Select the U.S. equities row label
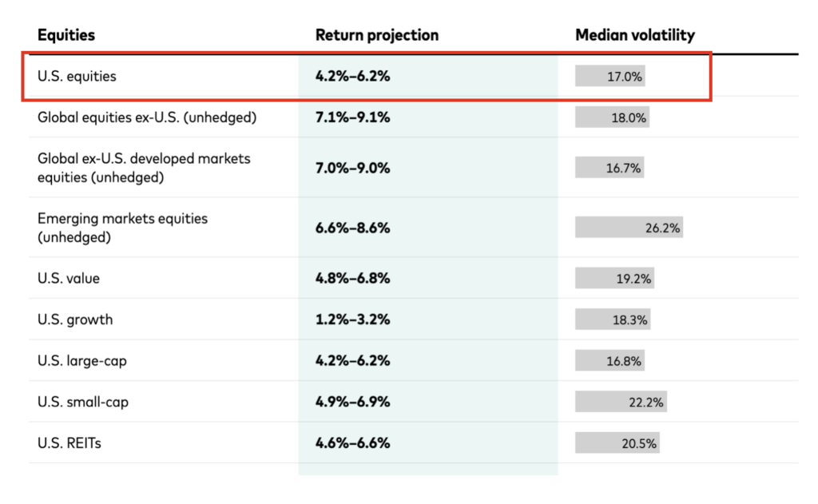 (x=77, y=77)
